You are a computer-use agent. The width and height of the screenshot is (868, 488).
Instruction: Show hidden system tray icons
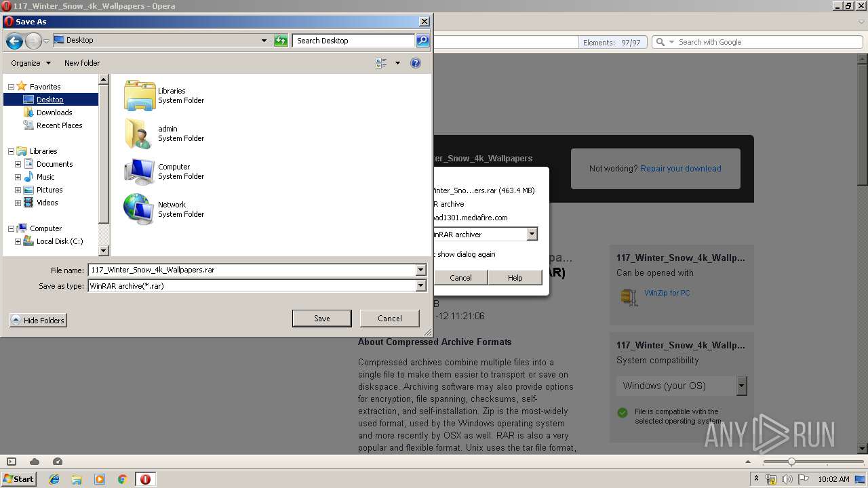coord(756,479)
